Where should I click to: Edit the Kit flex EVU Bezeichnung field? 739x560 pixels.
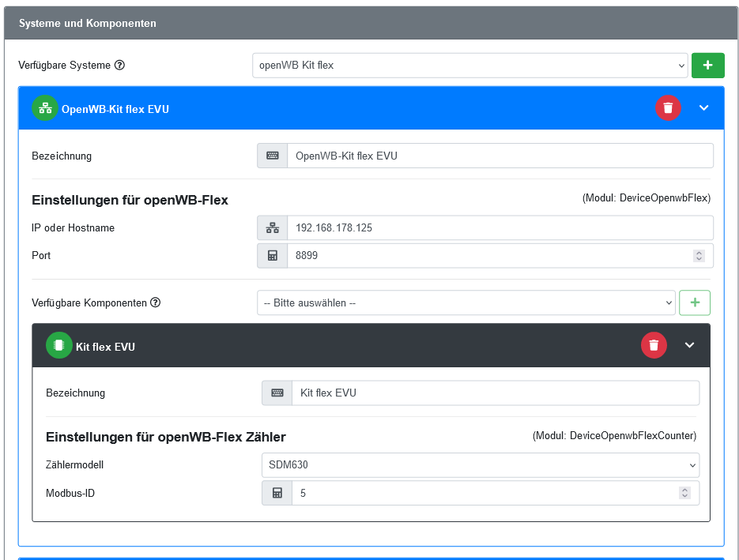point(496,393)
